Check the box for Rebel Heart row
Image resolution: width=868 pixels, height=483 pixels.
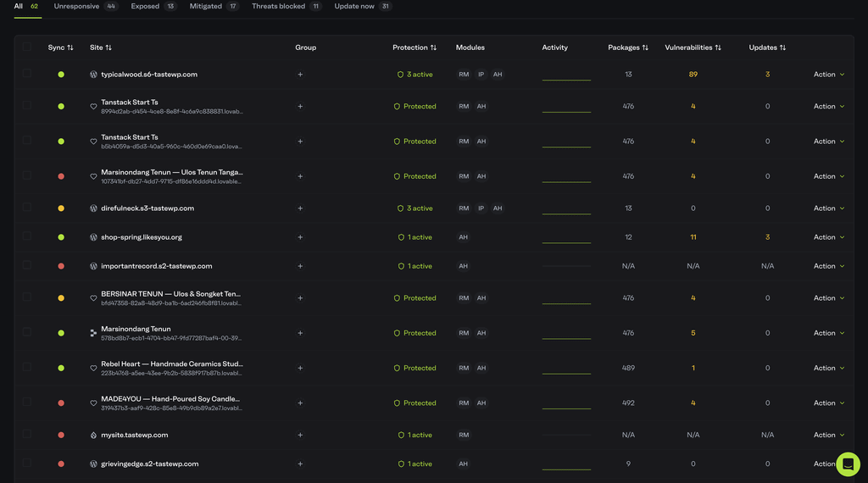(26, 368)
